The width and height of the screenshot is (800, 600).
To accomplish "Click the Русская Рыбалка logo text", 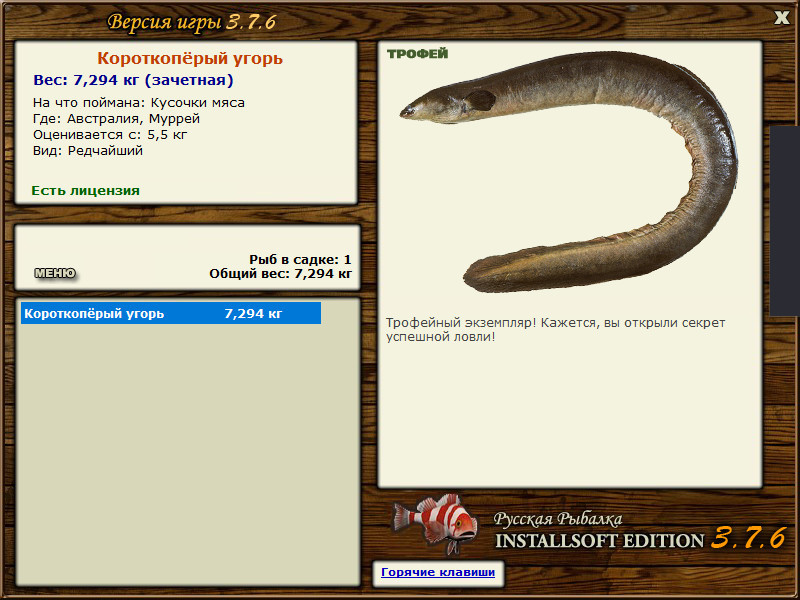I will click(558, 519).
